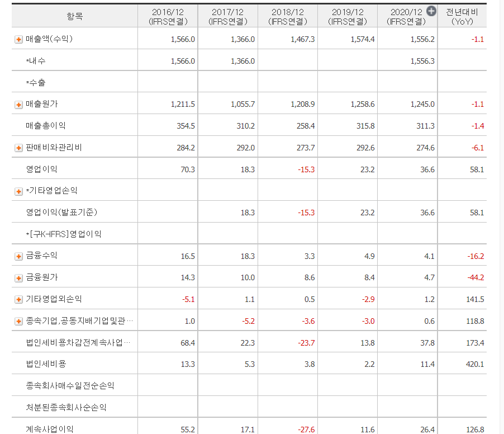Click 매출액 2020/12 value 1,556.2

(422, 39)
